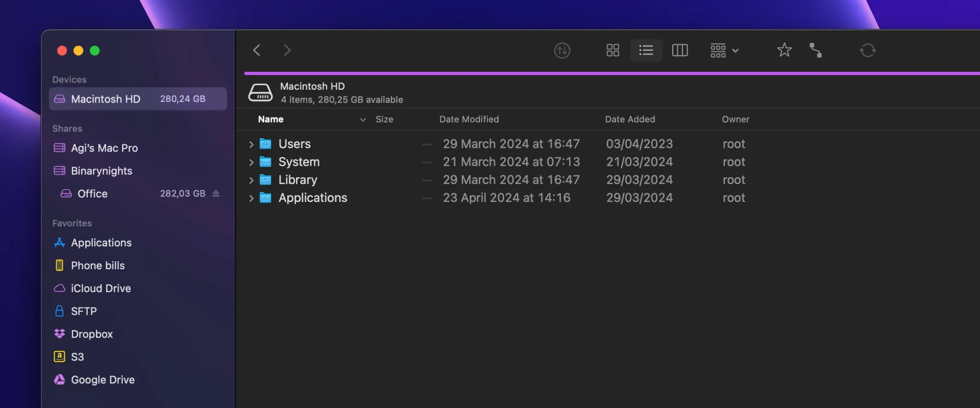The width and height of the screenshot is (980, 408).
Task: Click '23 April 2024 at 14:16' date
Action: (507, 197)
